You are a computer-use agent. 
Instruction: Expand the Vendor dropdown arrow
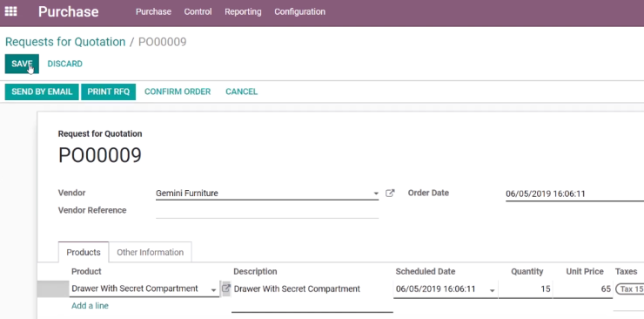coord(376,193)
